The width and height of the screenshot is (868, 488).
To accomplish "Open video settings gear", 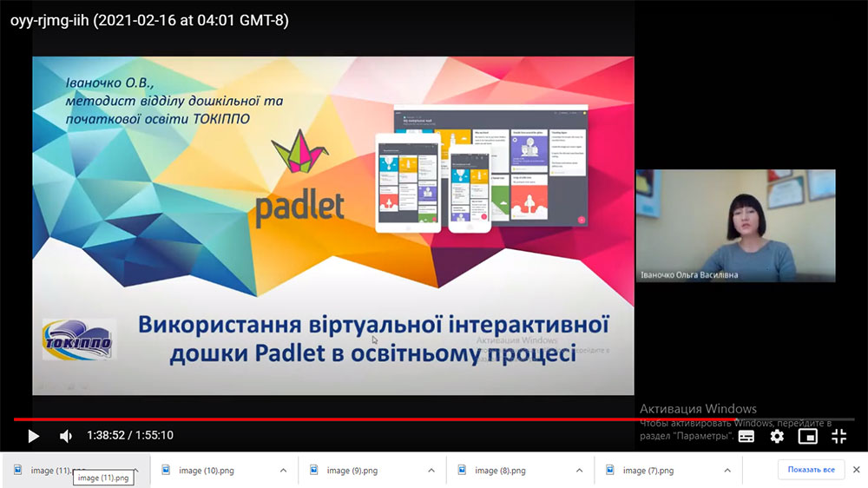I will point(777,436).
